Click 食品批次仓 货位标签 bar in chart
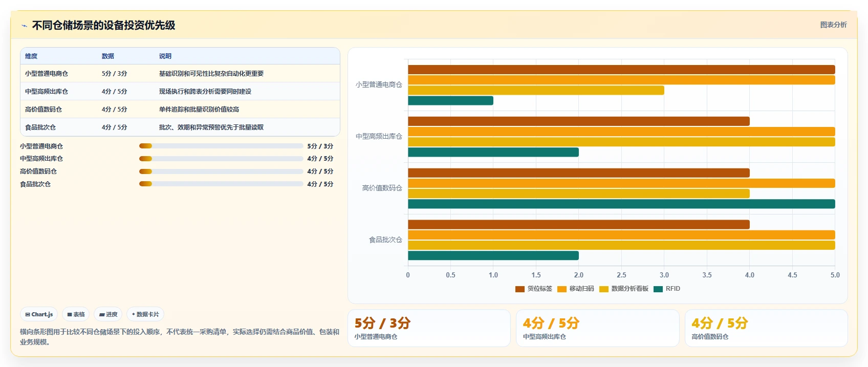Image resolution: width=868 pixels, height=367 pixels. click(579, 224)
